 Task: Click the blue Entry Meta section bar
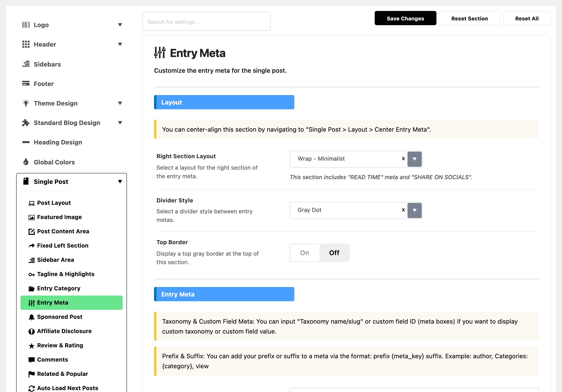224,294
